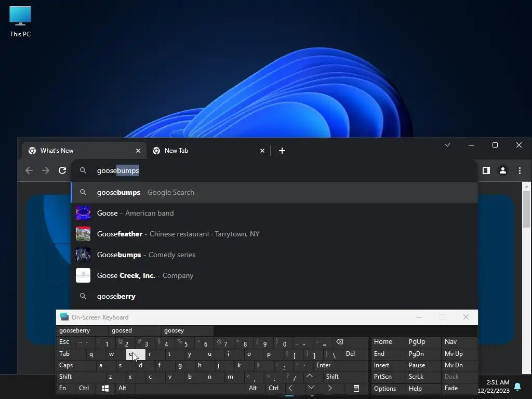The image size is (532, 399).
Task: Reload the page in Chrome
Action: point(62,170)
